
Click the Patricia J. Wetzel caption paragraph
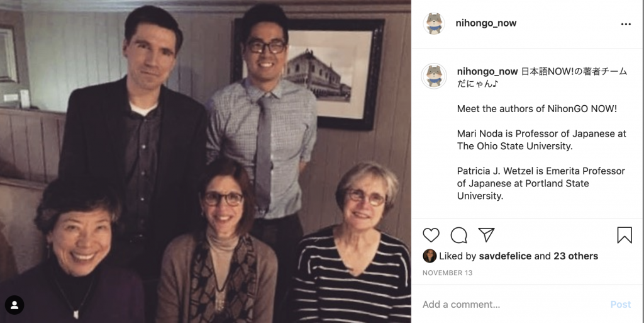540,183
